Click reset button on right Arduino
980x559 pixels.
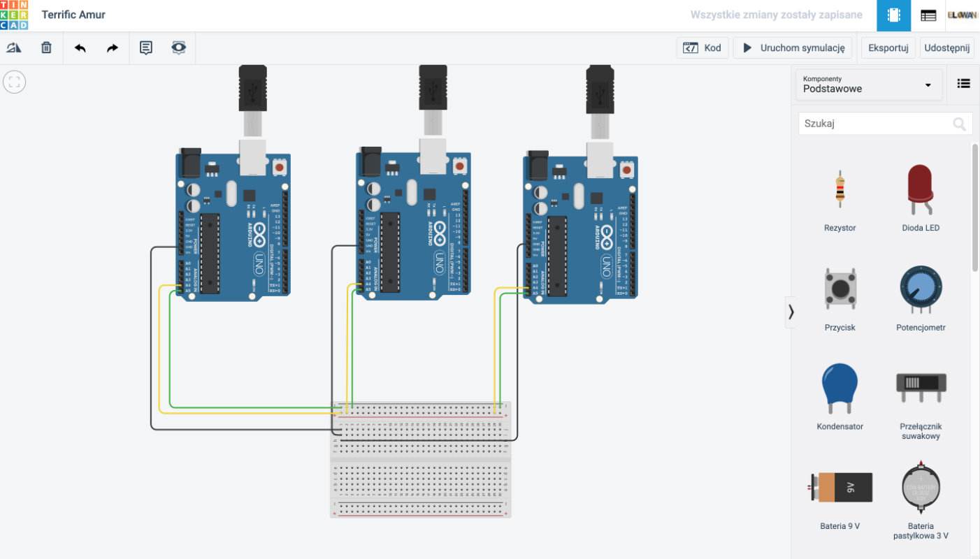click(x=627, y=170)
